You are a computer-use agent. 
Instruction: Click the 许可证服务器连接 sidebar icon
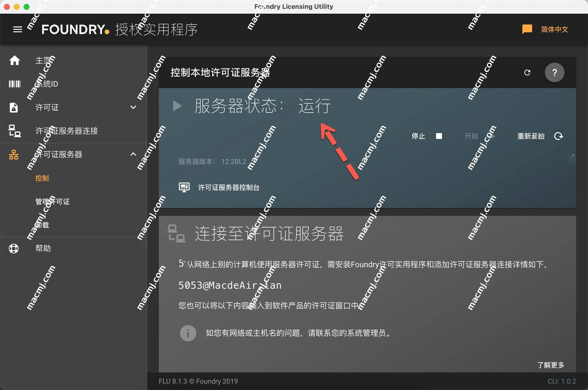pos(14,131)
